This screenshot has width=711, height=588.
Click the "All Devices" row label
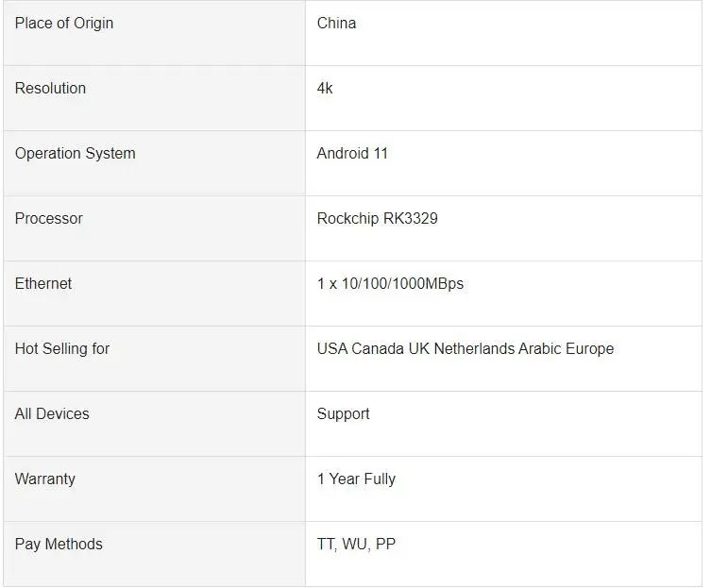click(x=52, y=413)
